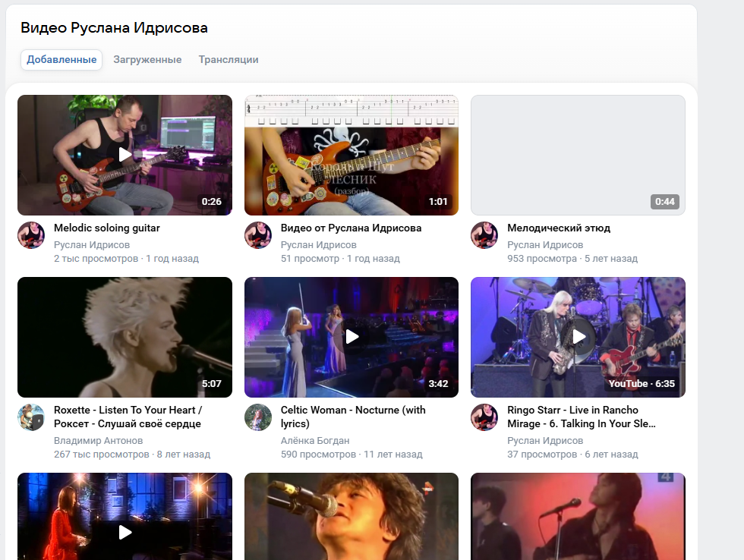Open author Руслан Идрисов under Ringo Starr

point(545,441)
